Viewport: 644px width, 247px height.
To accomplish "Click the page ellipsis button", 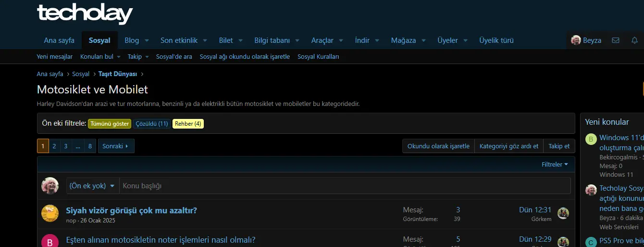I will pos(78,146).
